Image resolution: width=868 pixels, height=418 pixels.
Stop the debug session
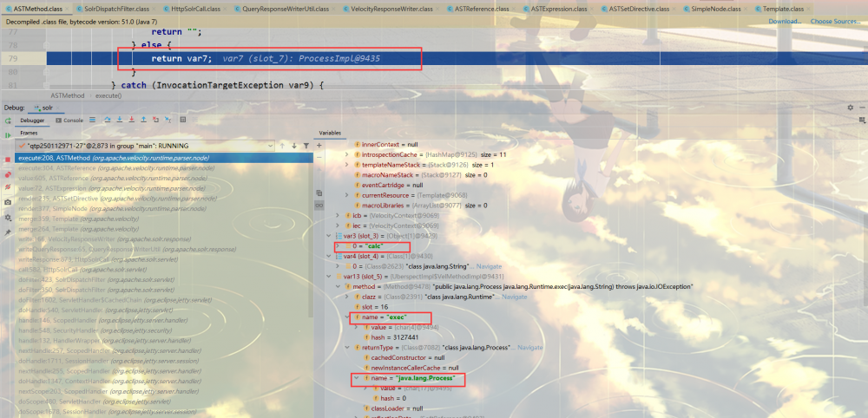point(8,160)
